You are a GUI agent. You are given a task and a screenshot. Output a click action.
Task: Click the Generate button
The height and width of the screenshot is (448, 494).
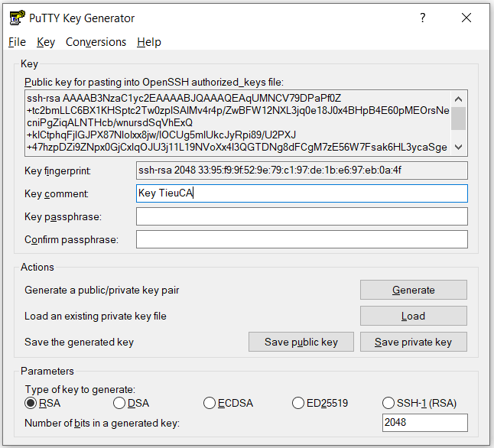(x=414, y=290)
